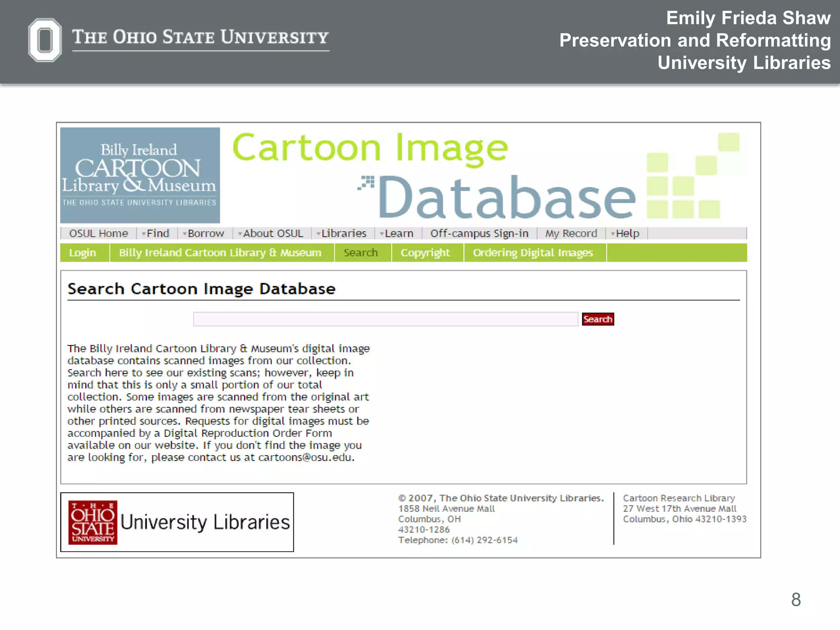Click 'Digital Reproduction Order Form' text
Viewport: 840px width, 630px height.
coord(248,433)
